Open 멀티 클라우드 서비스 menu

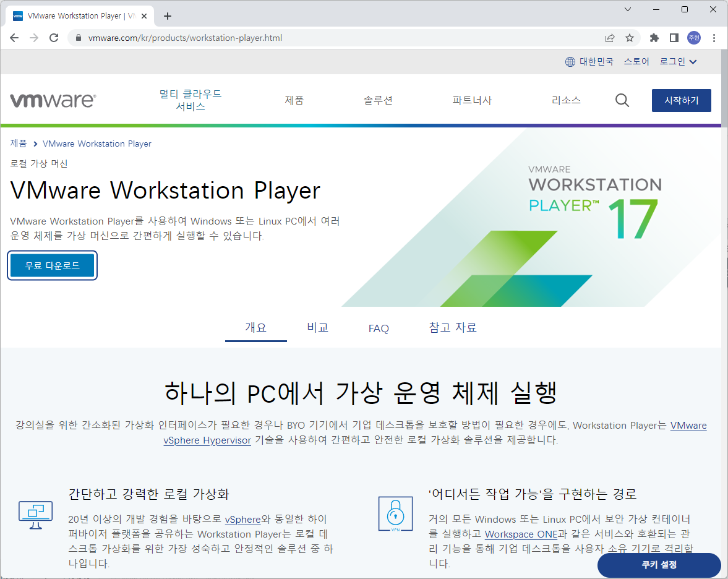pyautogui.click(x=191, y=100)
